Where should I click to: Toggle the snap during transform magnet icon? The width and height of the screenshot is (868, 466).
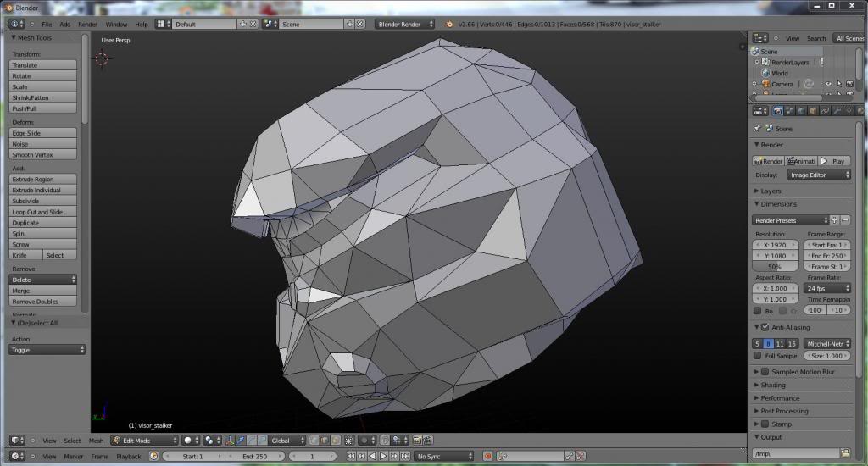[x=384, y=441]
